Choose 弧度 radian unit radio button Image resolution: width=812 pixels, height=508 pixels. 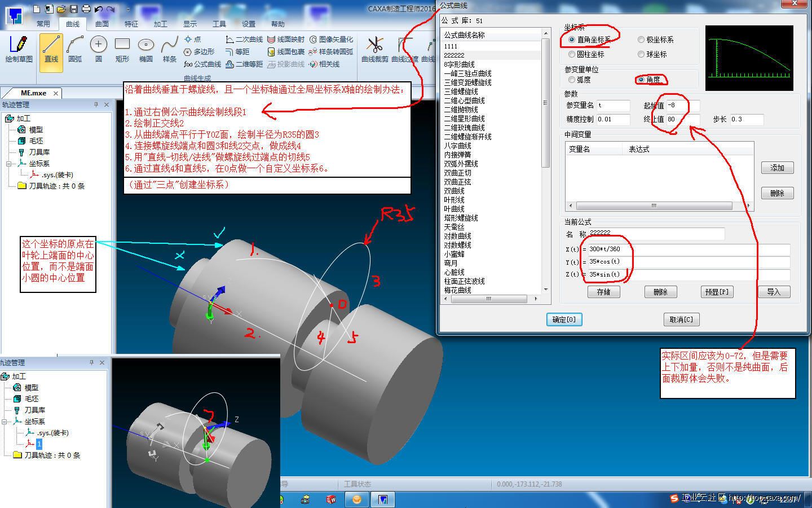pos(572,80)
